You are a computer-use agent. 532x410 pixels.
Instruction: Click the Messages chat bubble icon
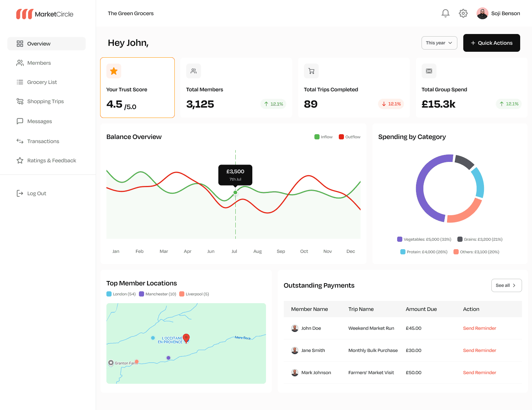click(x=20, y=121)
